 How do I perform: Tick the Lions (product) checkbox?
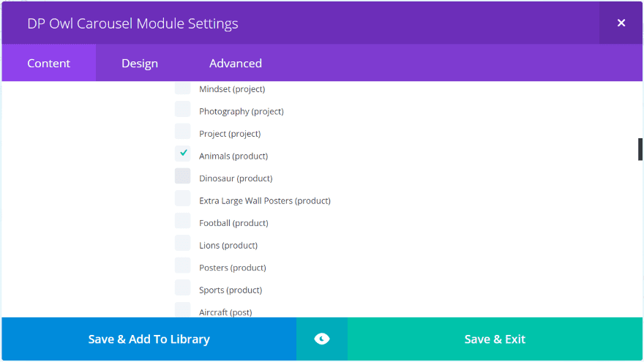tap(183, 244)
